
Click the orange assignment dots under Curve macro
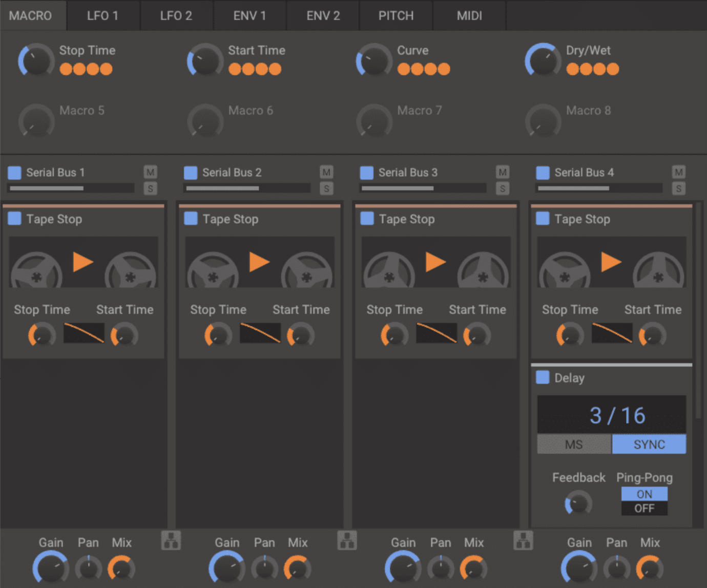pyautogui.click(x=424, y=69)
